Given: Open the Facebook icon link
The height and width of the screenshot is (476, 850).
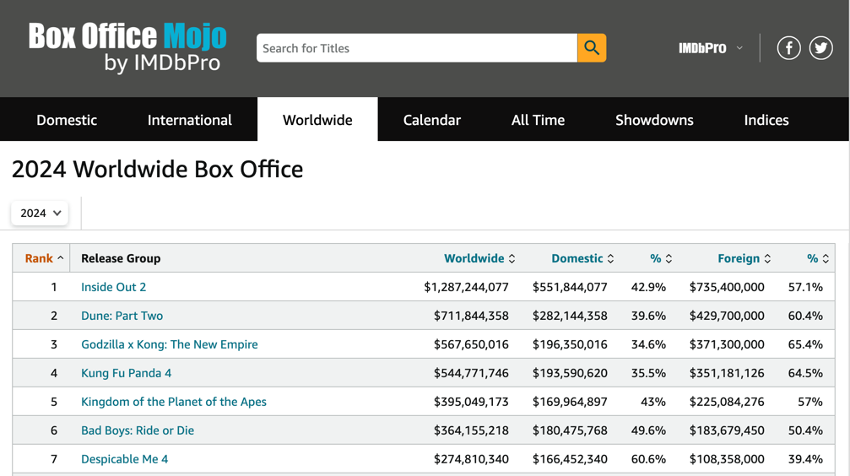Looking at the screenshot, I should pos(788,48).
